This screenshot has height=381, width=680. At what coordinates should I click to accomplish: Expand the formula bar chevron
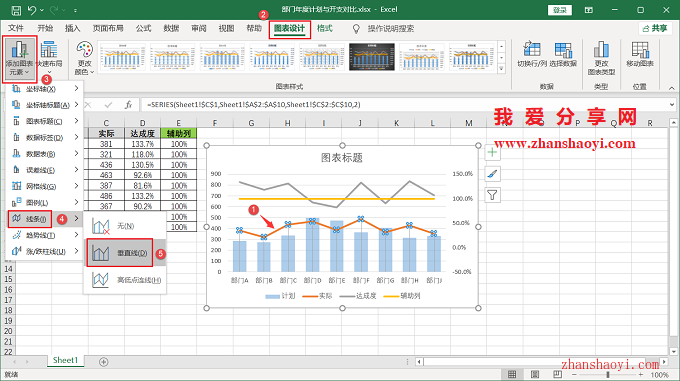(671, 104)
